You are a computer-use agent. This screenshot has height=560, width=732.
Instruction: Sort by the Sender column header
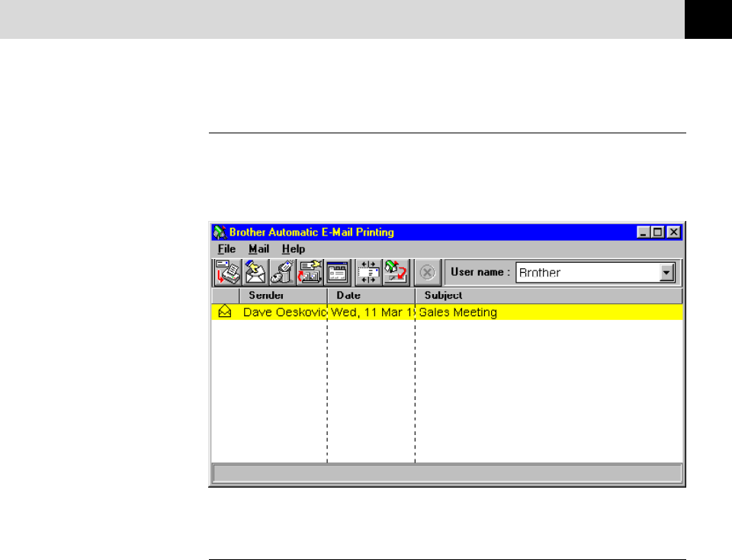(284, 296)
